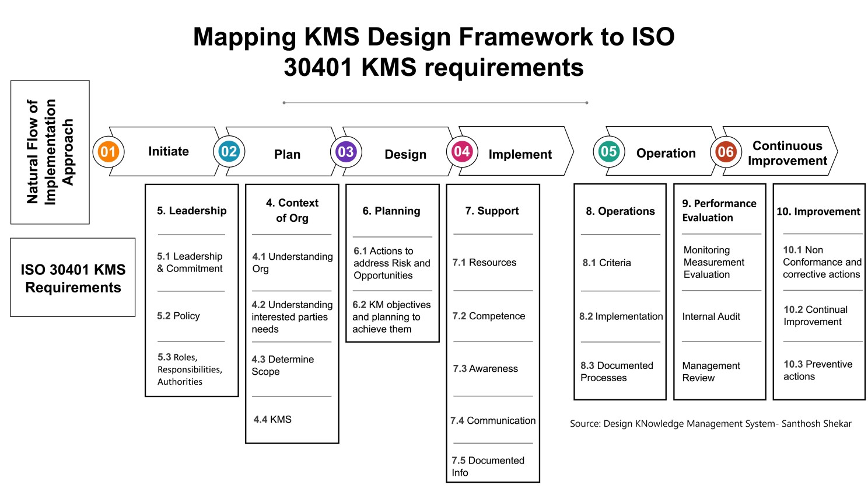The image size is (868, 488).
Task: Click the blue 02 step circle
Action: pos(229,152)
